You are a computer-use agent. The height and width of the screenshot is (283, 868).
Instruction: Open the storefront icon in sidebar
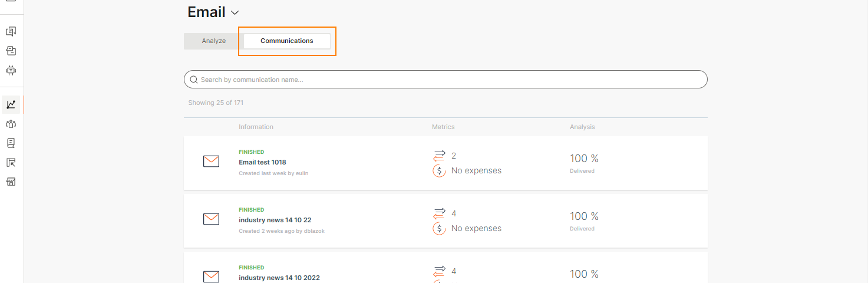point(11,182)
